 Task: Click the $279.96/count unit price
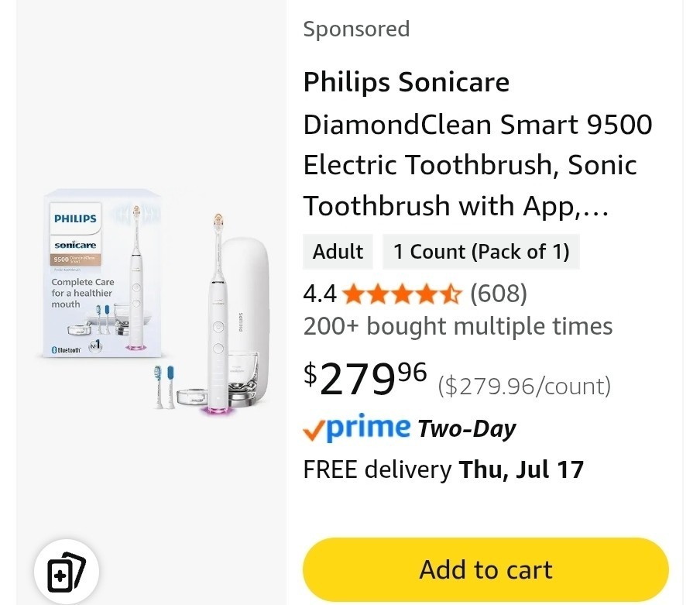tap(524, 387)
